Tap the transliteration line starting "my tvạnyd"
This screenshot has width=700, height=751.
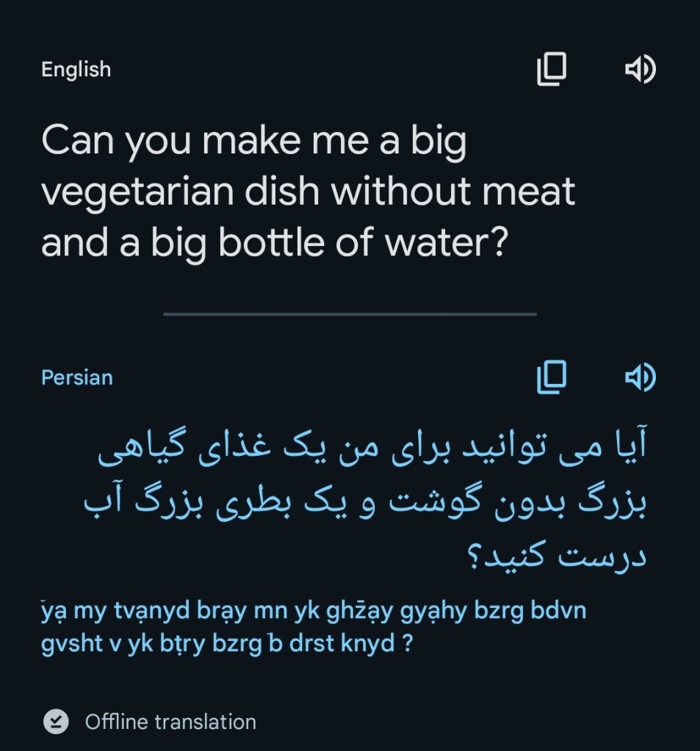[314, 611]
